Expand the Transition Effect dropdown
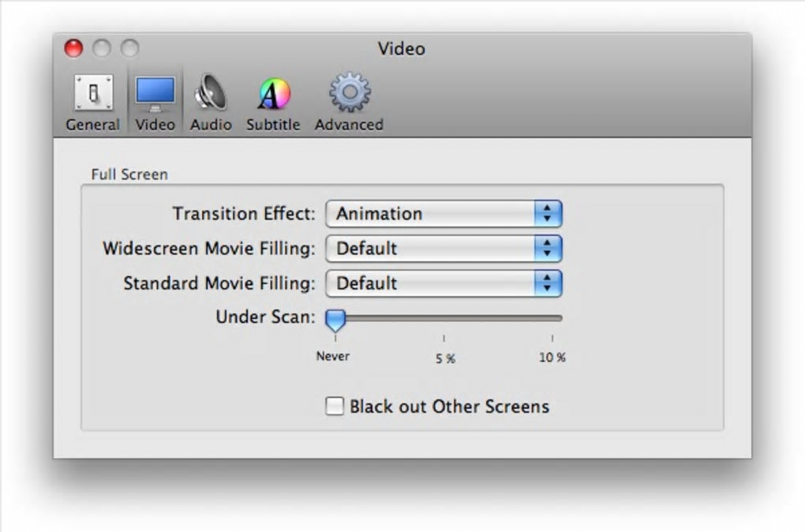The width and height of the screenshot is (805, 532). pos(444,214)
